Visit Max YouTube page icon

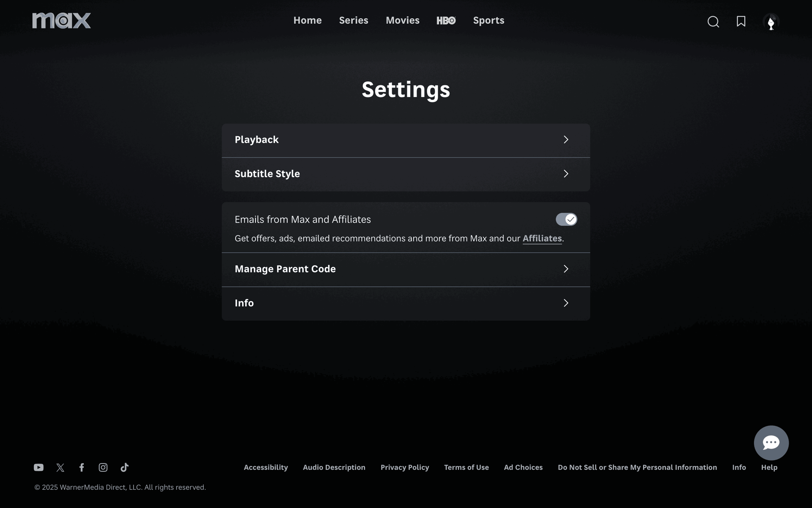coord(38,467)
